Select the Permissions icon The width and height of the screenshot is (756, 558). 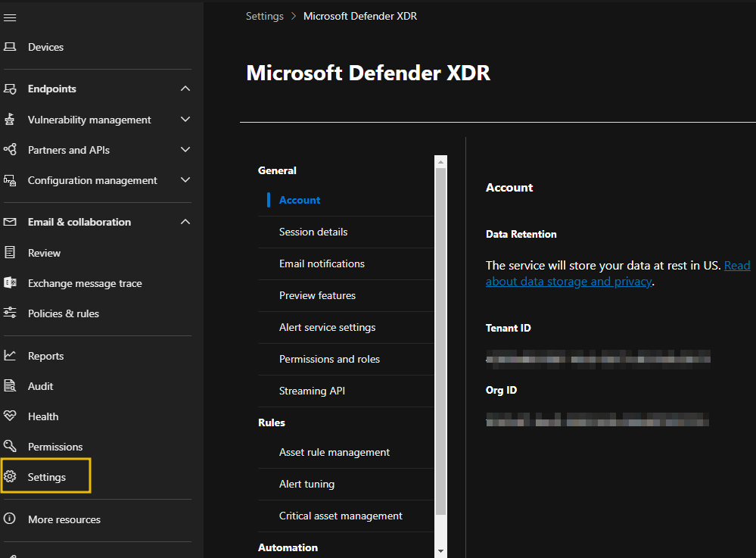click(11, 446)
